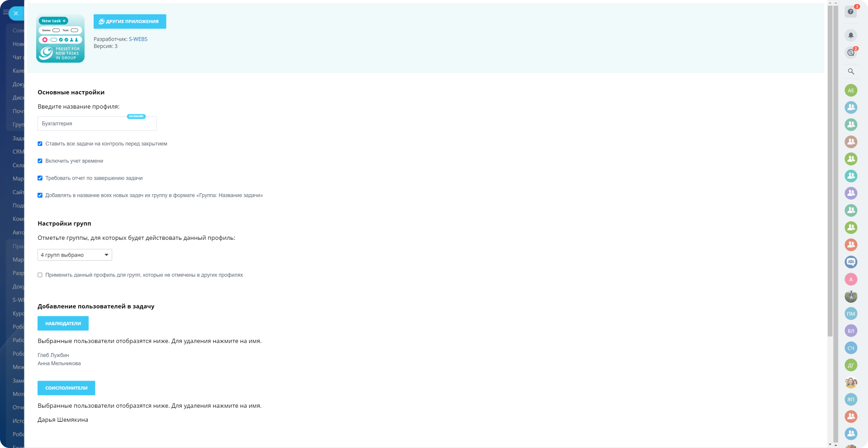Click the 'Наблюдатели' button
The width and height of the screenshot is (868, 448).
[63, 324]
